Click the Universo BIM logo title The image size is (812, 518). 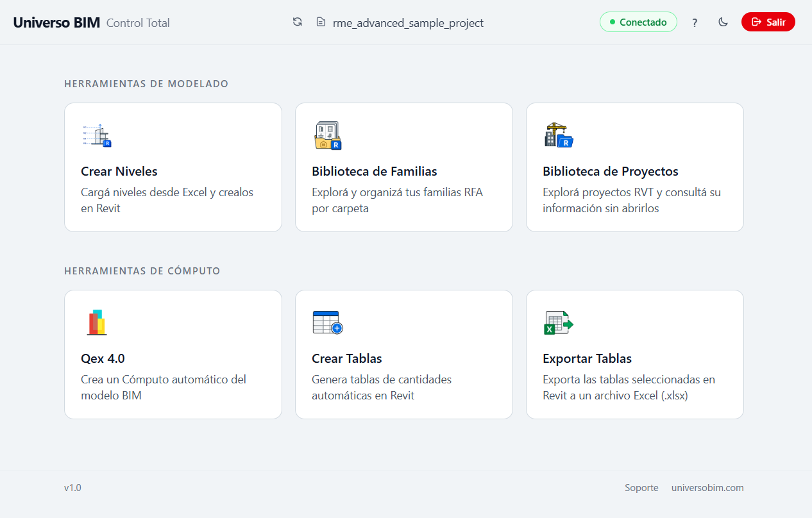pos(56,22)
